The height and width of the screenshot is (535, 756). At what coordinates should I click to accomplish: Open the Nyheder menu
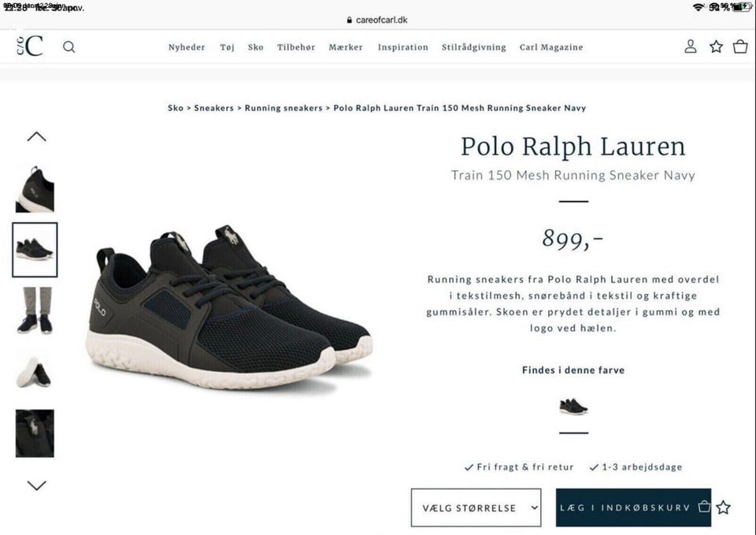[x=187, y=47]
